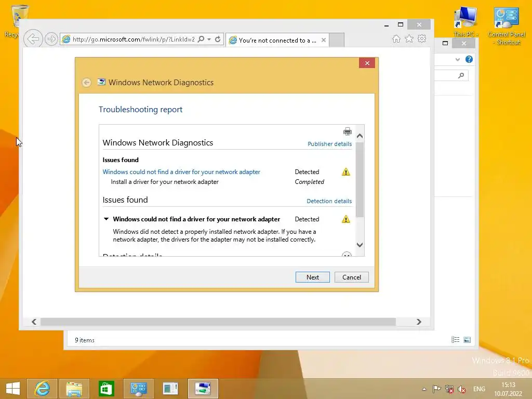
Task: Close the 'You're not connected' tab
Action: pyautogui.click(x=324, y=40)
